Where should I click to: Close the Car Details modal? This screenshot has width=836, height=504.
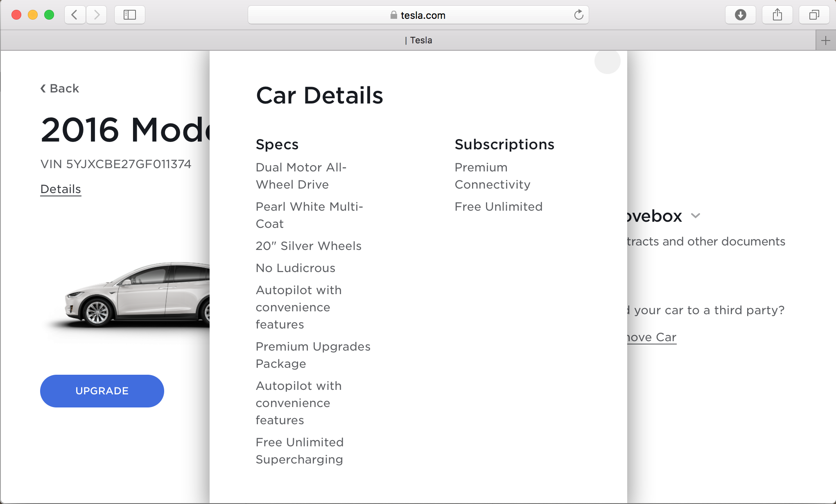607,61
